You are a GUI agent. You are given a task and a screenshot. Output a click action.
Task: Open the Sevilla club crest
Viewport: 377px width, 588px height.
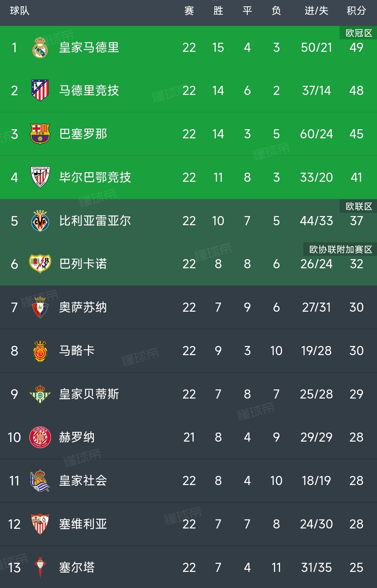click(40, 524)
